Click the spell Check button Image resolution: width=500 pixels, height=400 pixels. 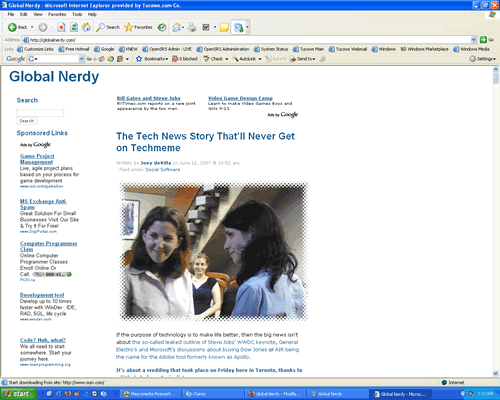213,59
